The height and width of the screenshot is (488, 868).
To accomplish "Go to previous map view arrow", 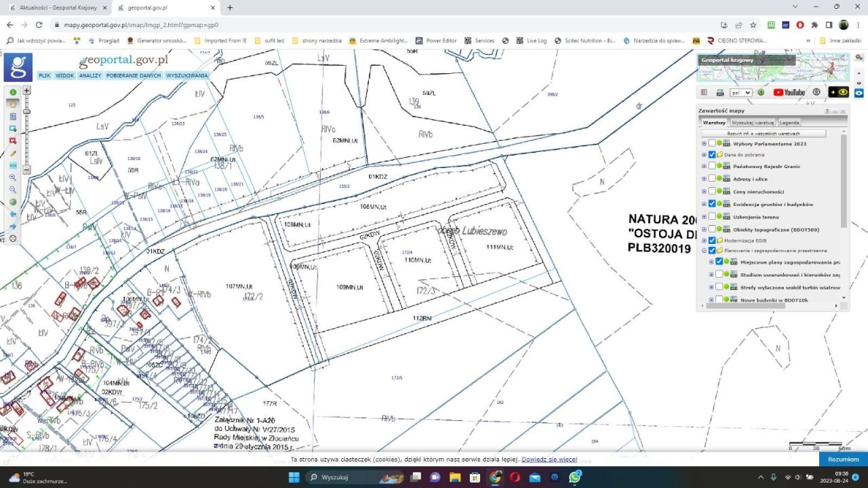I will point(13,214).
